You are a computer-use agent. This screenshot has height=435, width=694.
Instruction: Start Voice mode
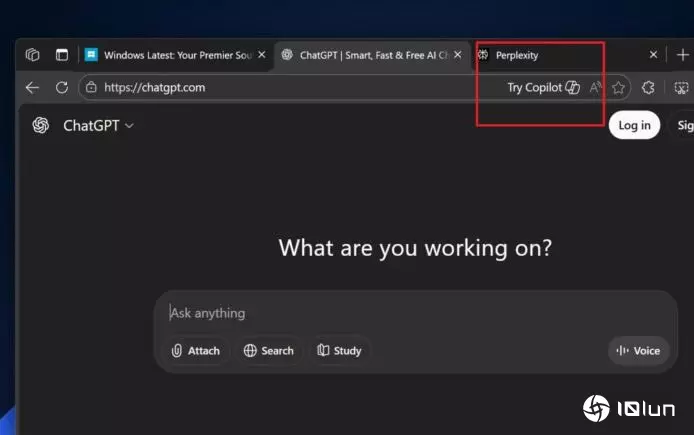638,351
